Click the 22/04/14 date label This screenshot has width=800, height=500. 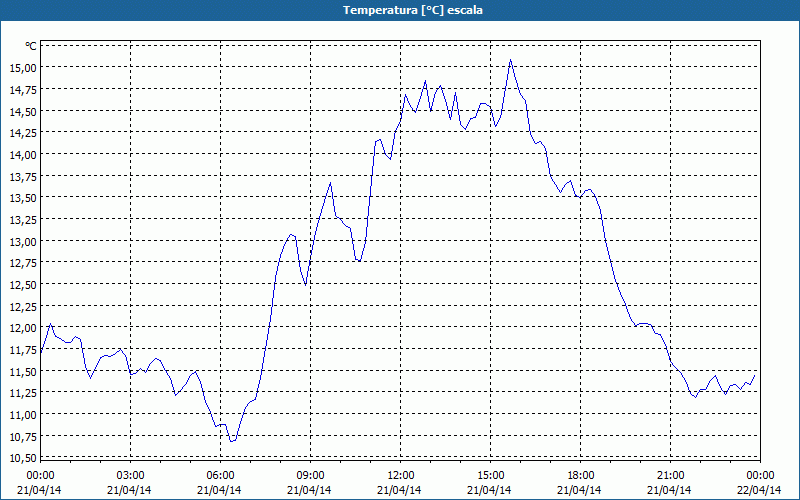point(759,490)
